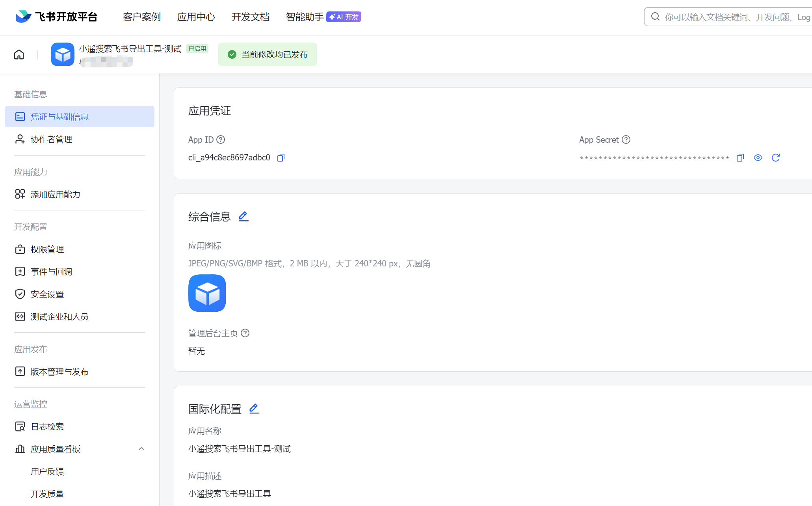Go to home via house icon

pos(19,54)
